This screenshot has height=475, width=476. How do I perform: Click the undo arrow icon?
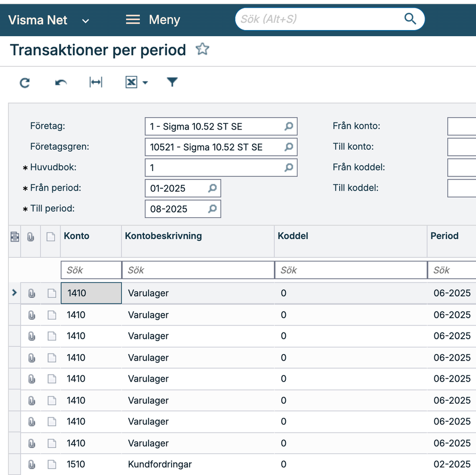61,82
